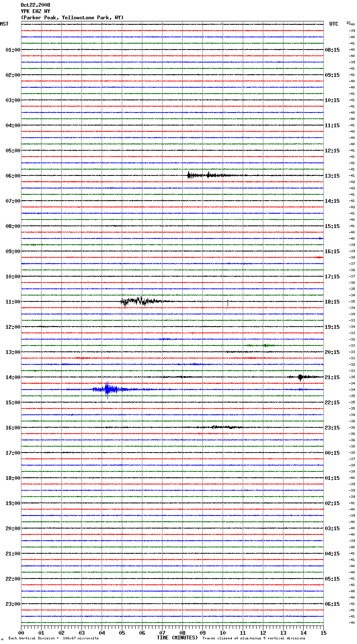The image size is (357, 644).
Task: Select the 20:00 MST time label
Action: (13, 529)
